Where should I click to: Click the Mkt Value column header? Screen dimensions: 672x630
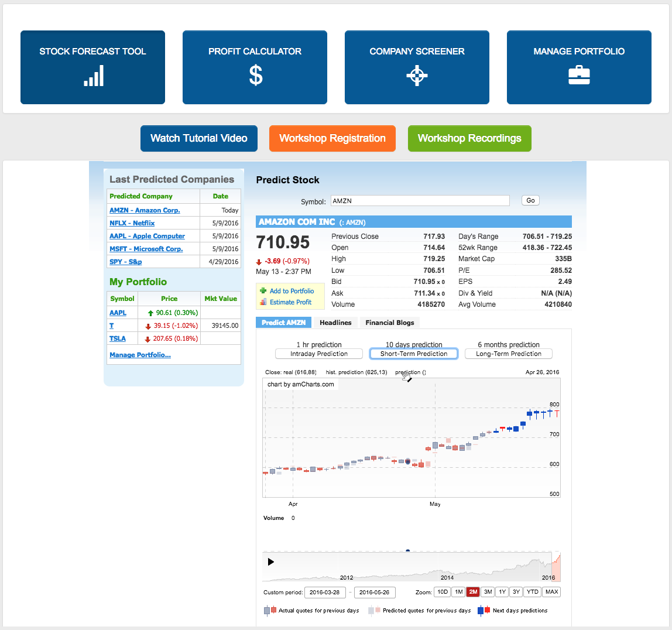(x=221, y=299)
